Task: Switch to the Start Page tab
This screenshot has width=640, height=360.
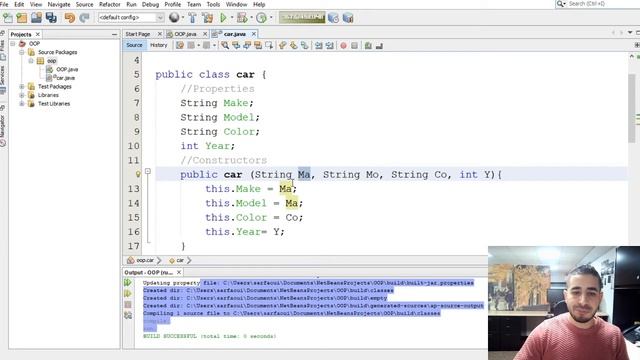Action: [138, 34]
